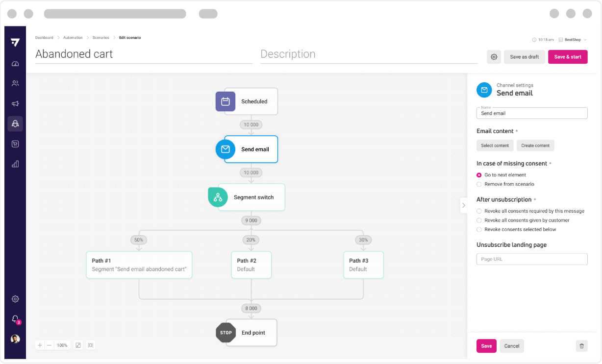Delete element using the trash icon
This screenshot has height=364, width=602.
pos(581,346)
